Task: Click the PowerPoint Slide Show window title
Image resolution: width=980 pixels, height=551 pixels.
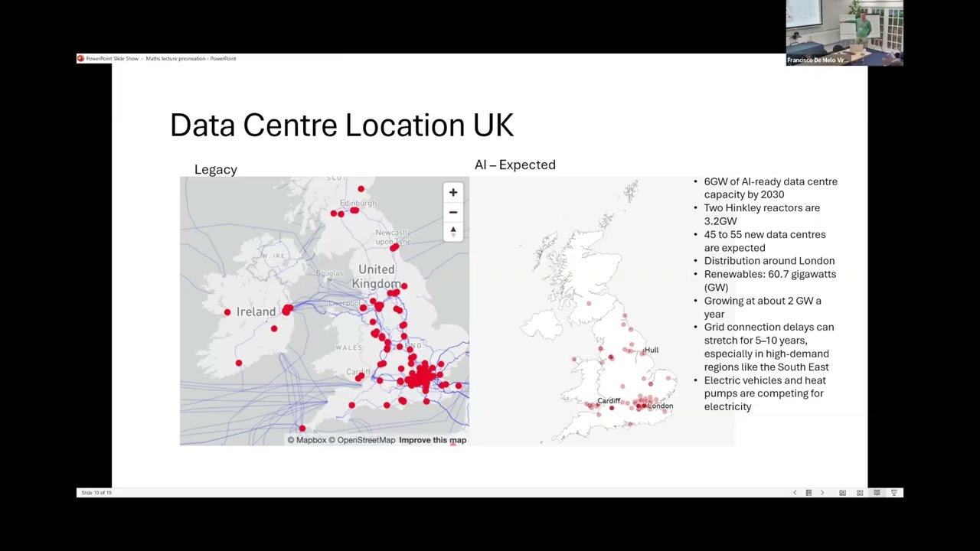Action: (161, 58)
